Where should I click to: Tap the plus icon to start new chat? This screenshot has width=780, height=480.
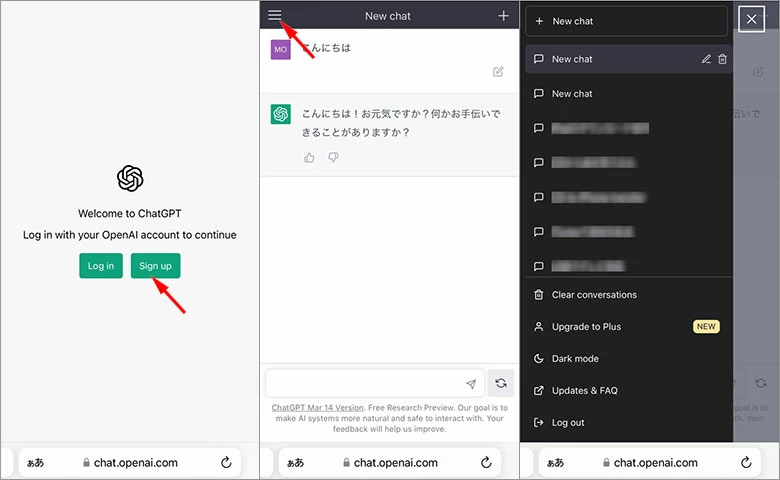503,16
